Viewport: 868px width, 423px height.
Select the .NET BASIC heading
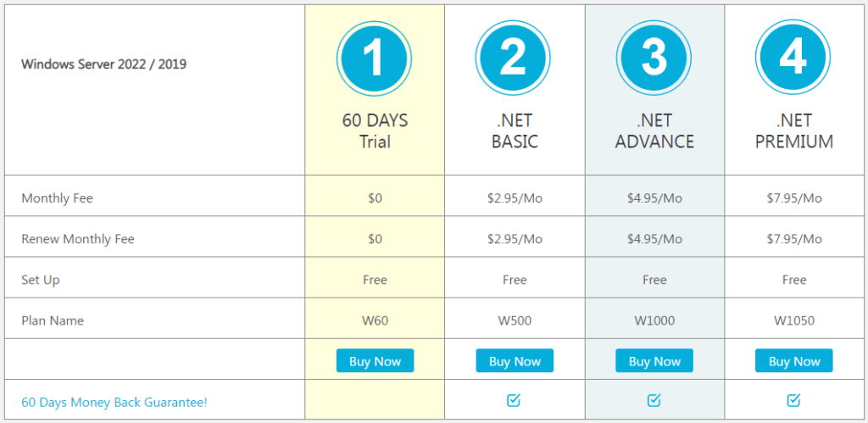click(x=515, y=131)
